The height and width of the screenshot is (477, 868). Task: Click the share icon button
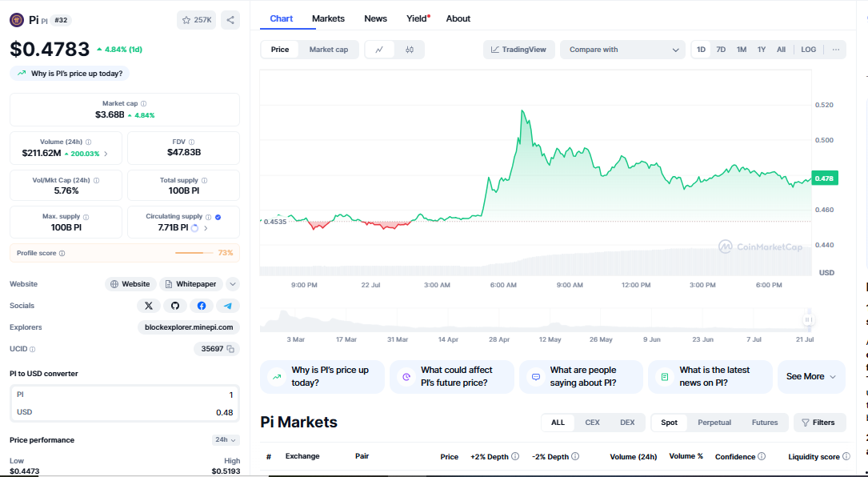click(230, 20)
